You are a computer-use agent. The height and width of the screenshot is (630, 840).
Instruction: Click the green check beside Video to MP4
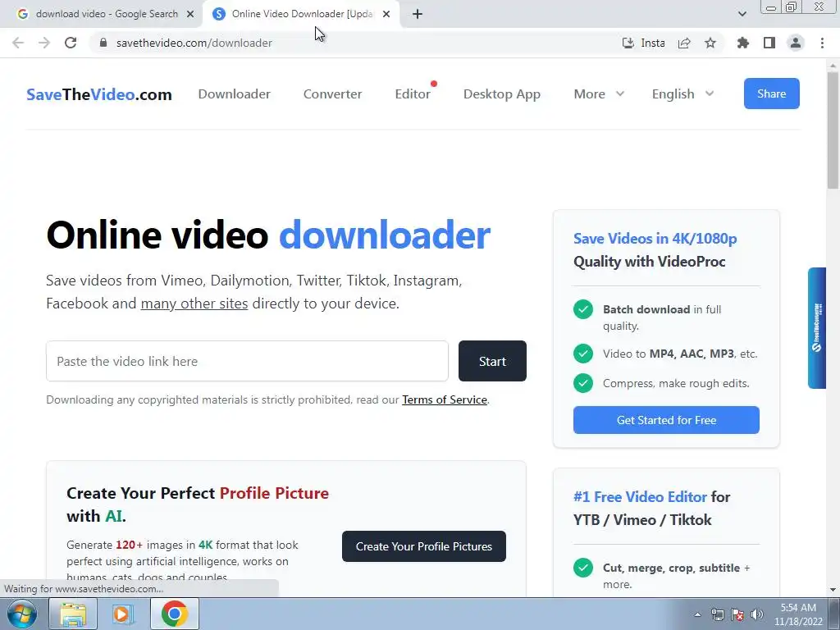click(583, 354)
